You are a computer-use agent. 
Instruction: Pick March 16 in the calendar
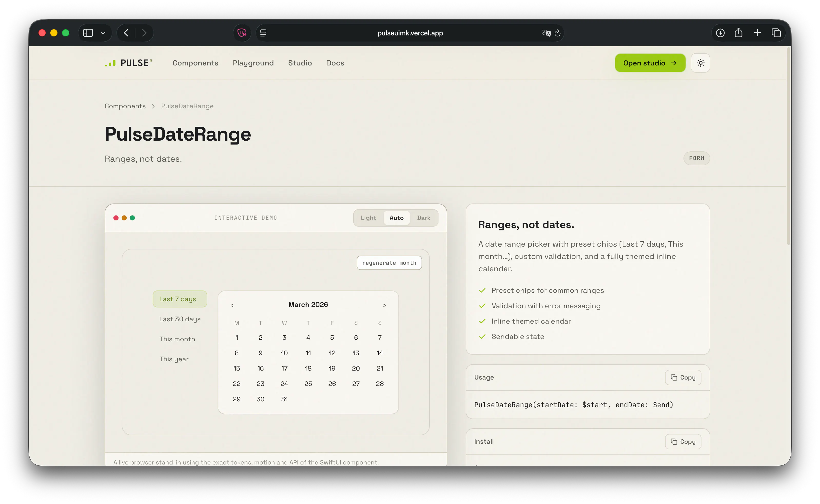point(261,368)
